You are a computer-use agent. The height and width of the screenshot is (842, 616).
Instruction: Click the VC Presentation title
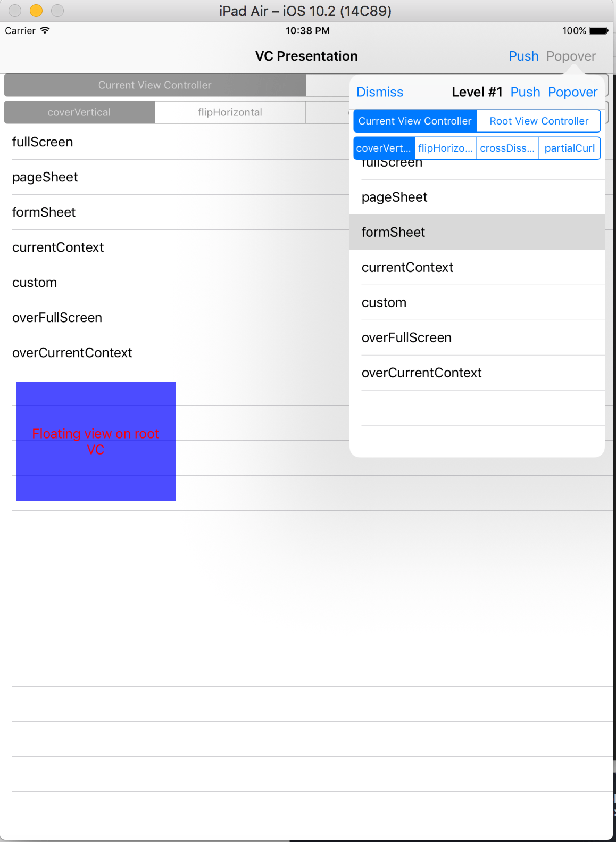tap(306, 56)
